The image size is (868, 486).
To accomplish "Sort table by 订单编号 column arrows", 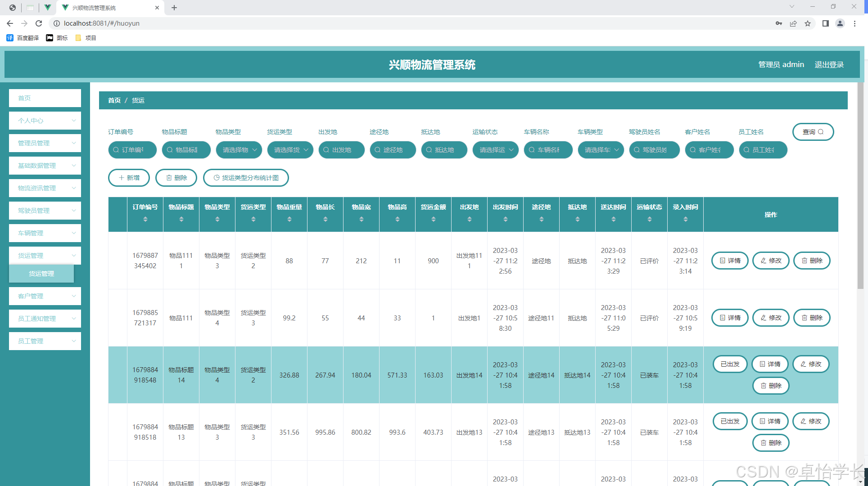I will tap(145, 220).
